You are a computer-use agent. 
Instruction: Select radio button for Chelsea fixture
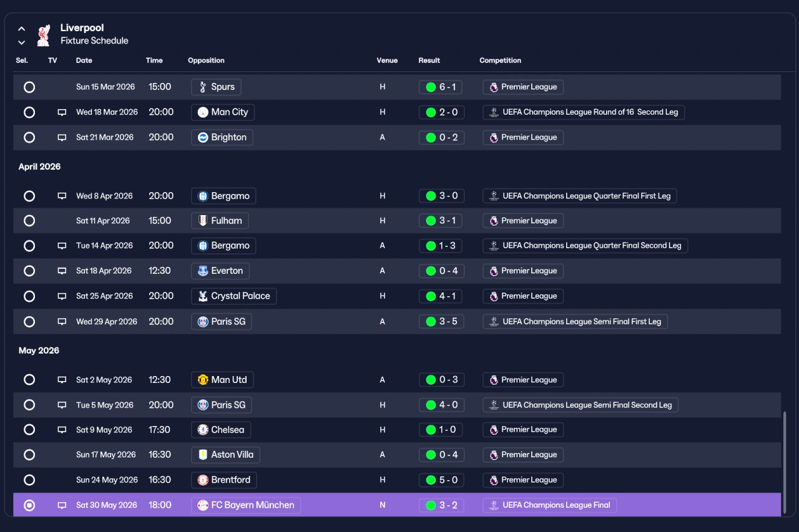[29, 430]
